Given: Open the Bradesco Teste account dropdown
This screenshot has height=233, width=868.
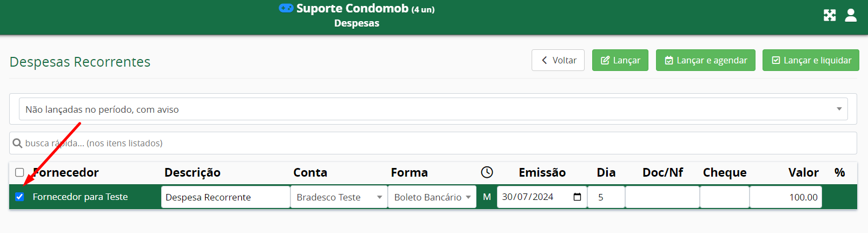Looking at the screenshot, I should (339, 197).
